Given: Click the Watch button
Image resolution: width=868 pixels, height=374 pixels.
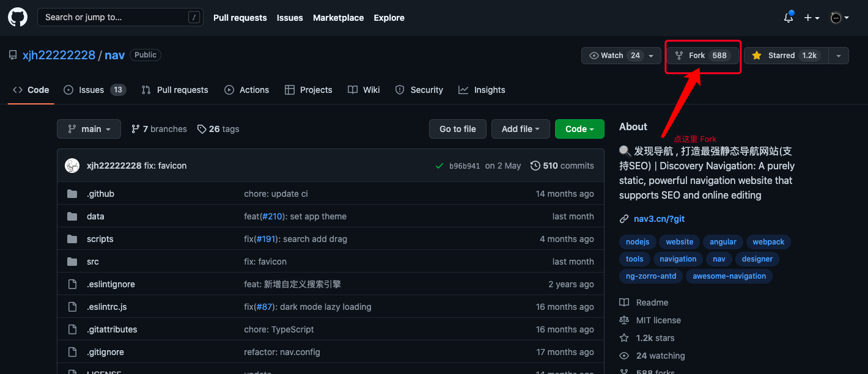Looking at the screenshot, I should coord(614,56).
